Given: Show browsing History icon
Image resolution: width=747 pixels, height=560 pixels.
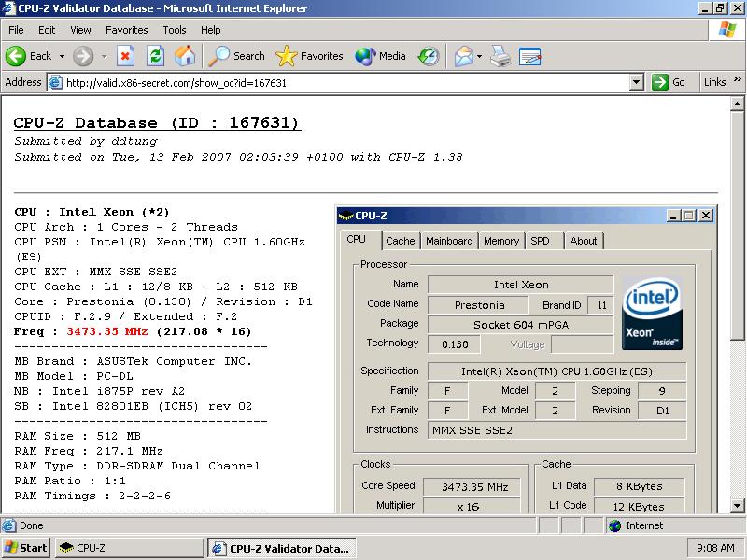Looking at the screenshot, I should 429,56.
